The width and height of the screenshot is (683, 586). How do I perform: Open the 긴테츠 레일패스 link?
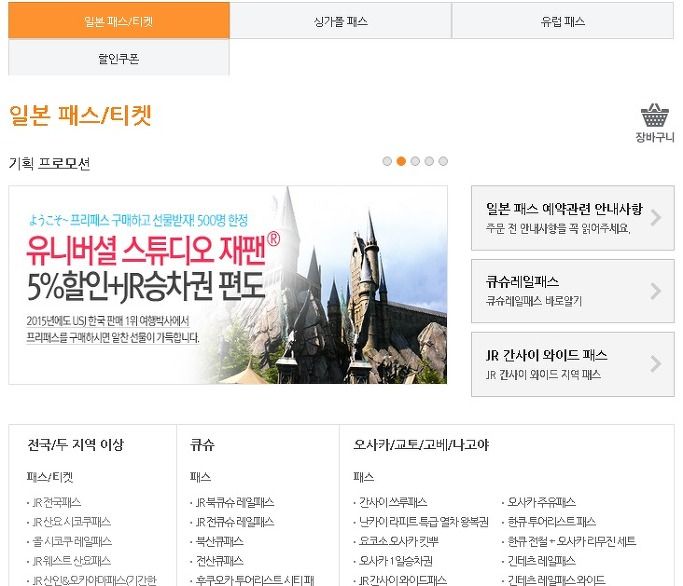click(541, 561)
